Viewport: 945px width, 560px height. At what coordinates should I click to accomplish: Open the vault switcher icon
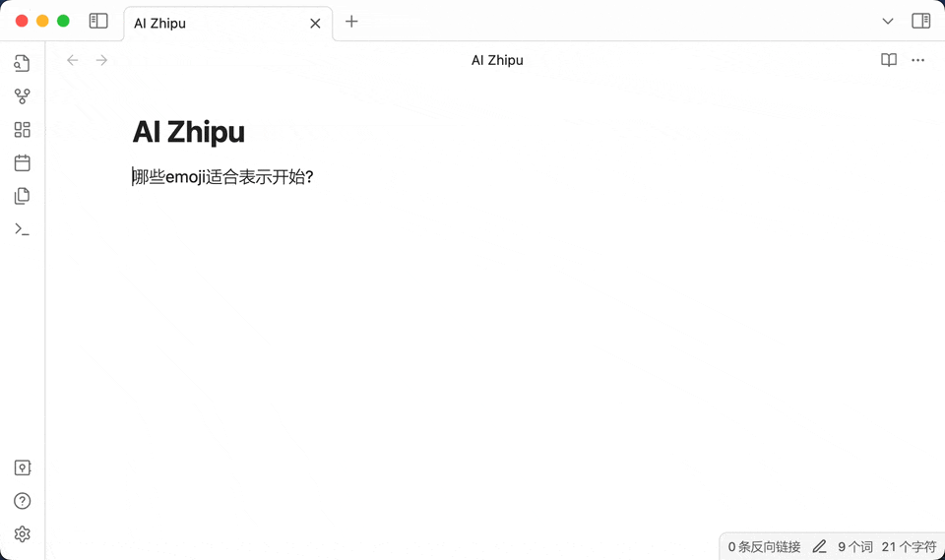pos(23,467)
